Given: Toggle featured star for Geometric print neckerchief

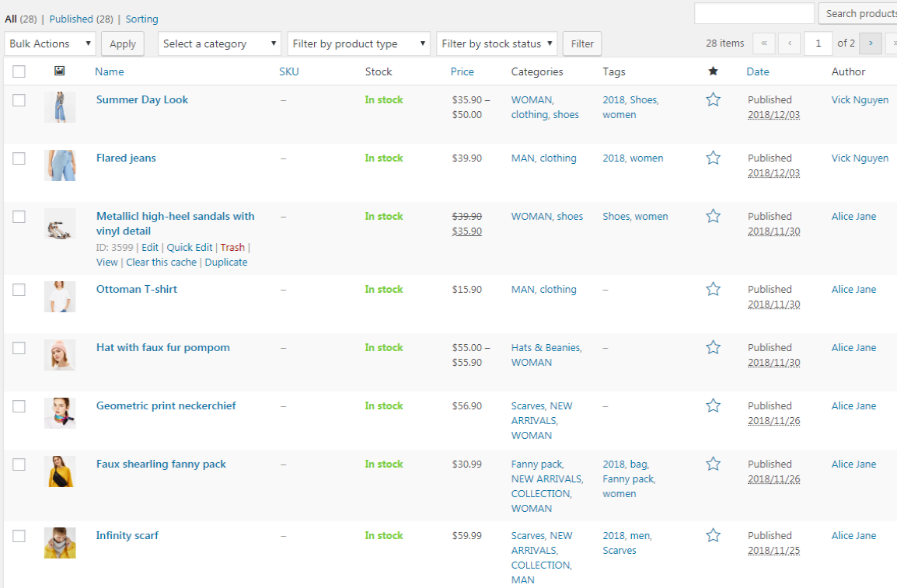Looking at the screenshot, I should 713,405.
